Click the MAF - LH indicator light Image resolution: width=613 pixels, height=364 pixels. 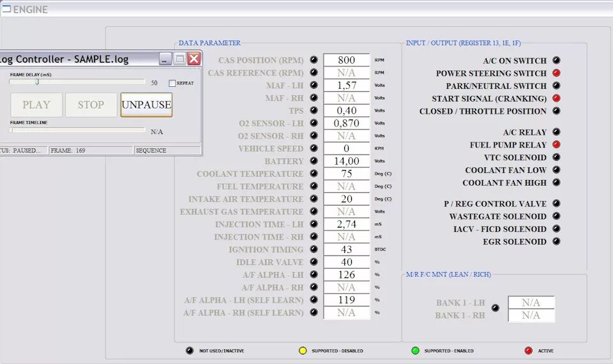click(x=314, y=85)
